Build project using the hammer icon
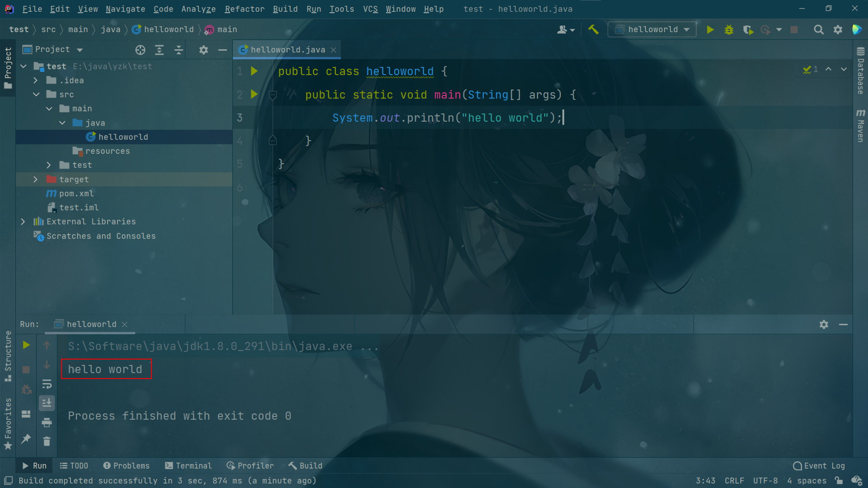The height and width of the screenshot is (488, 868). [593, 30]
